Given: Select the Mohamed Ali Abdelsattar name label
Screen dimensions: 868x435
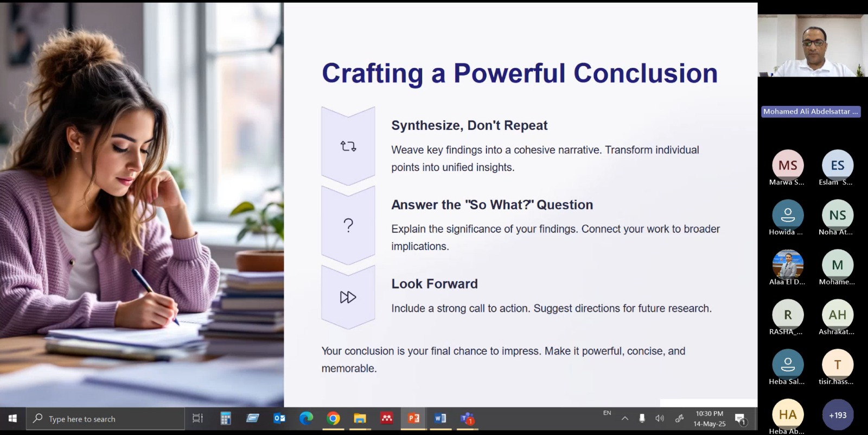Looking at the screenshot, I should pos(810,111).
